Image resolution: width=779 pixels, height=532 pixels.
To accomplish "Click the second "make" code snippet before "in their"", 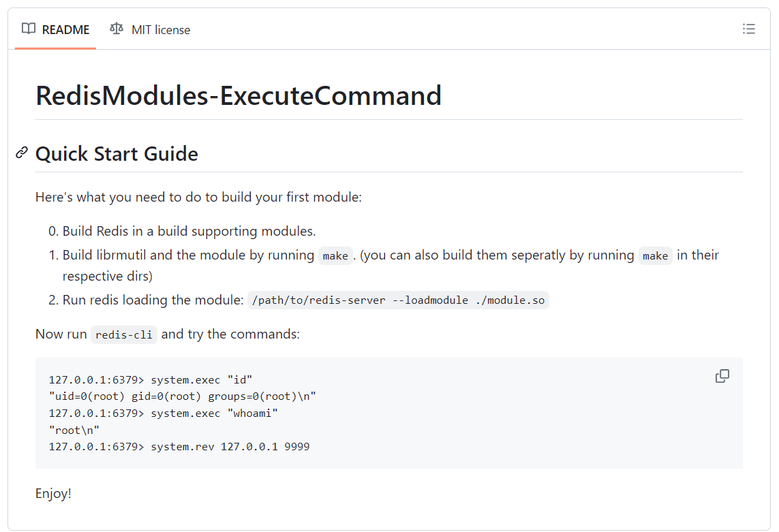I will (655, 255).
